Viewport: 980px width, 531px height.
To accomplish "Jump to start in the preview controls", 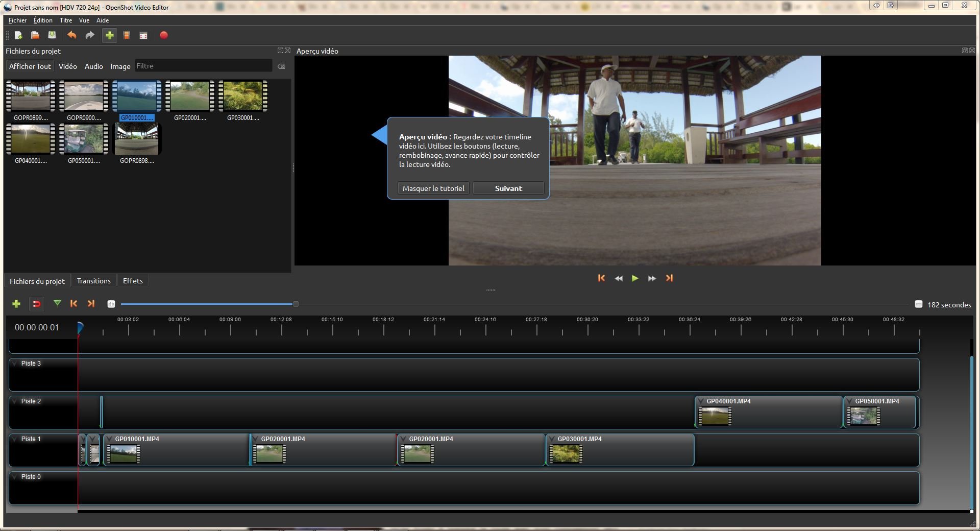I will tap(601, 278).
